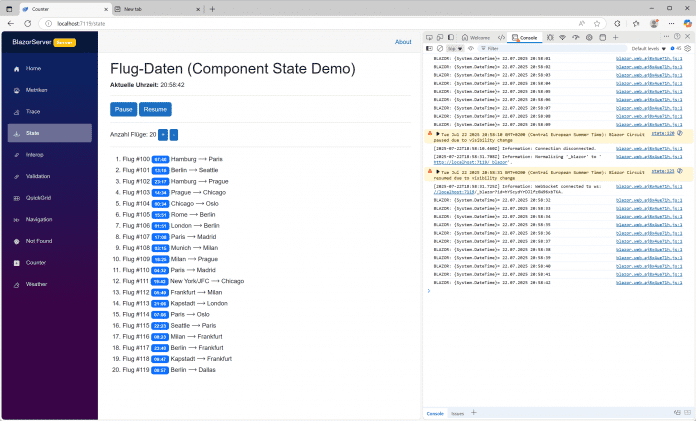Open DevTools Memory tool icon
The image size is (696, 421).
click(x=589, y=37)
